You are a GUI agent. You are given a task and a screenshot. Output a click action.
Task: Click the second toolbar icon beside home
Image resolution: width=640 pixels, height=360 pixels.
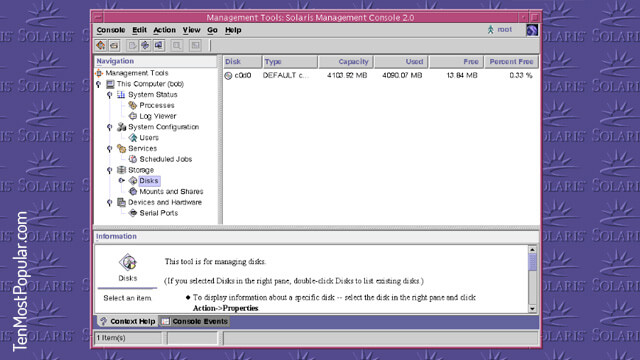(x=114, y=45)
